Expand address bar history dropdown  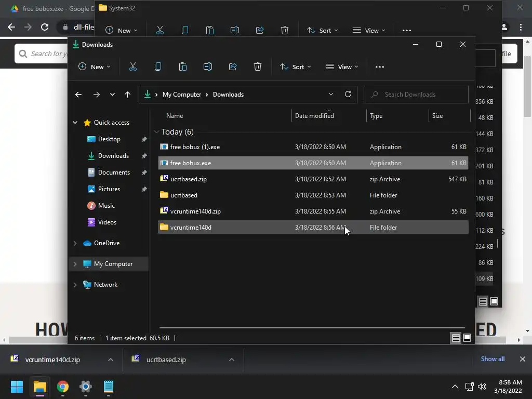[331, 95]
